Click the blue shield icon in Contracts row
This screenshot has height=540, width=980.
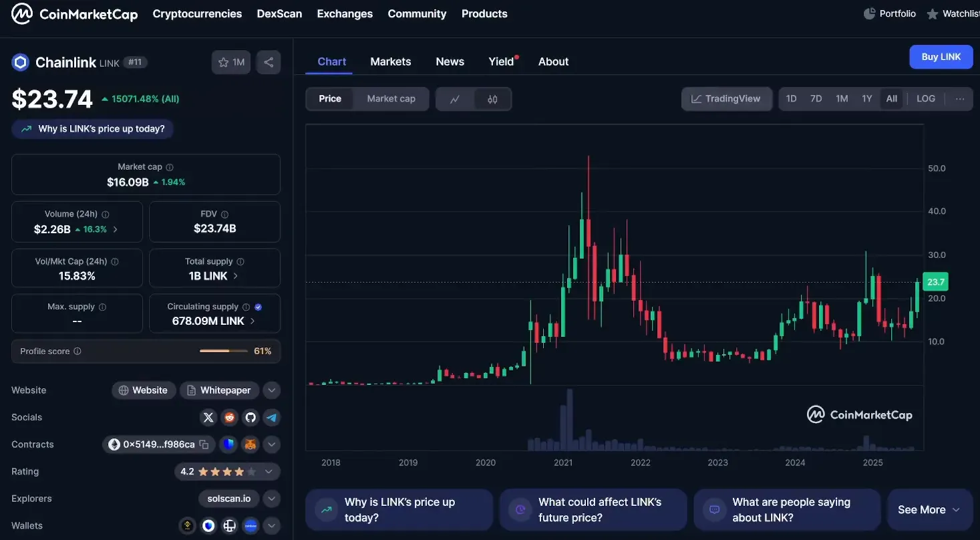coord(229,444)
